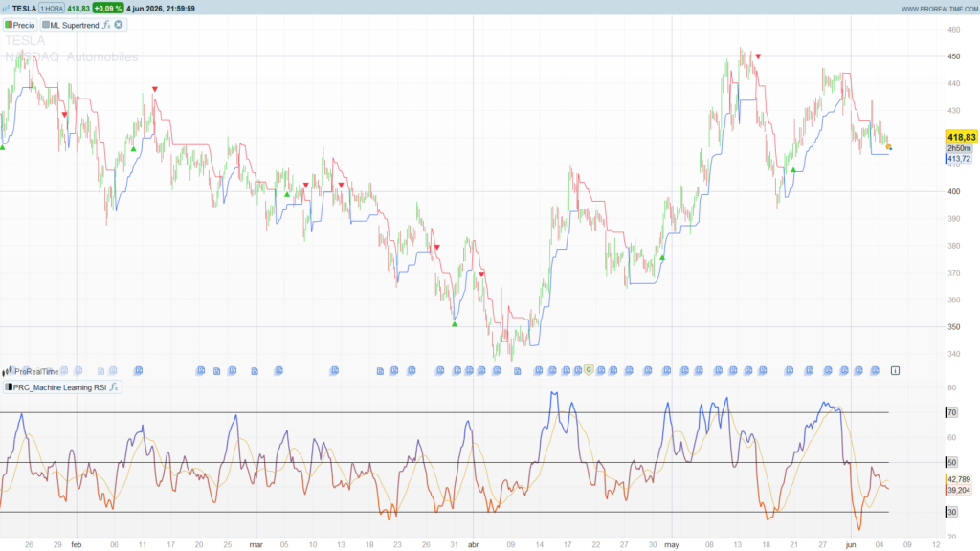This screenshot has width=980, height=551.
Task: Click the 39,204 RSI value label
Action: (x=959, y=491)
